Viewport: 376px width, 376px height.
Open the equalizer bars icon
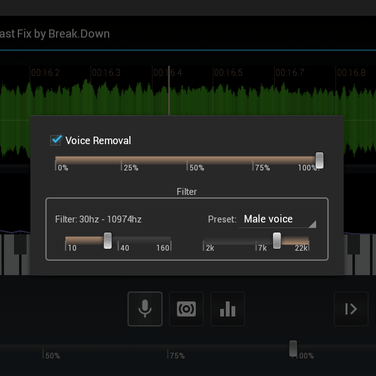tap(228, 309)
